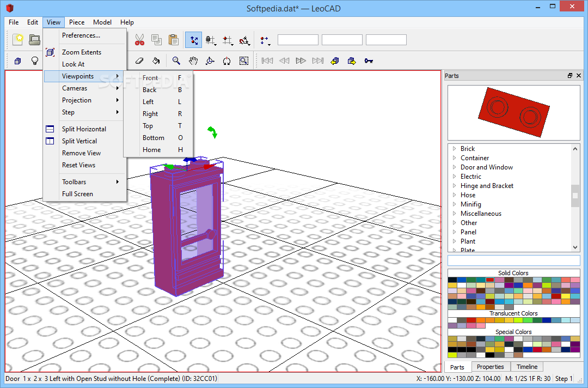The height and width of the screenshot is (388, 588).
Task: Expand the Door and Window category
Action: click(454, 167)
